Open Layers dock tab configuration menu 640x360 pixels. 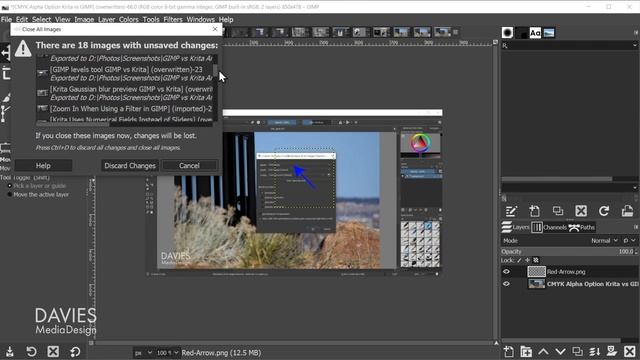[x=636, y=227]
